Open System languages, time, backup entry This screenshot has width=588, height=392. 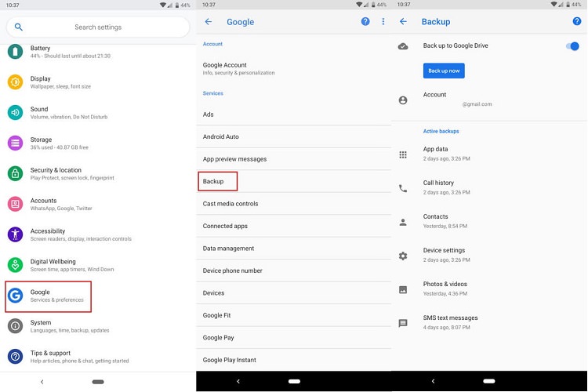pyautogui.click(x=98, y=326)
